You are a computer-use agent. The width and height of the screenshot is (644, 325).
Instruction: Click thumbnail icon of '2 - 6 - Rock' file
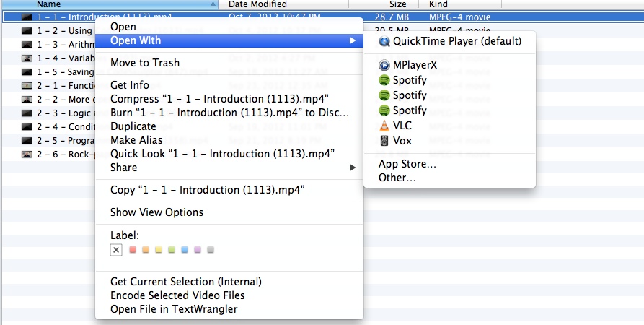27,154
